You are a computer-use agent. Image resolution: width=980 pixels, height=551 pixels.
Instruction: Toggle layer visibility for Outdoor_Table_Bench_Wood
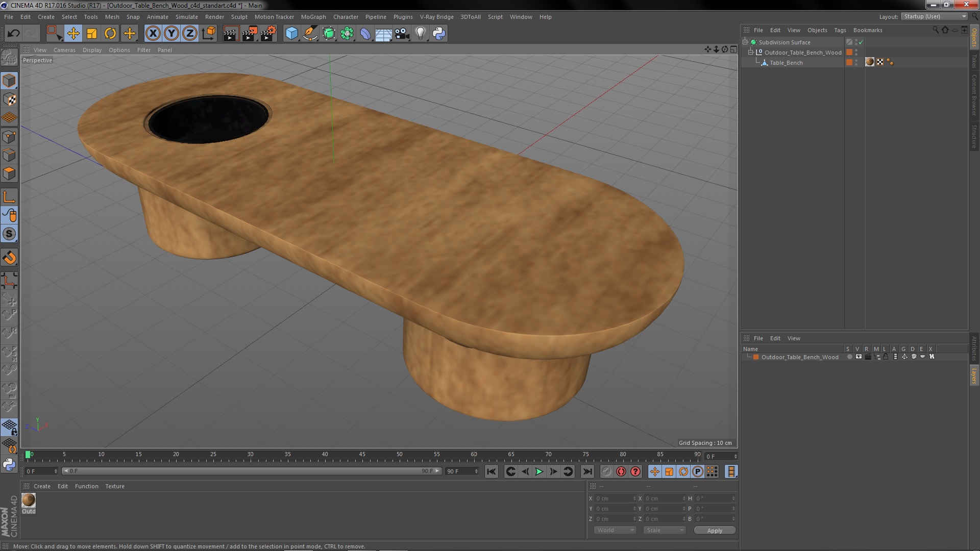859,357
